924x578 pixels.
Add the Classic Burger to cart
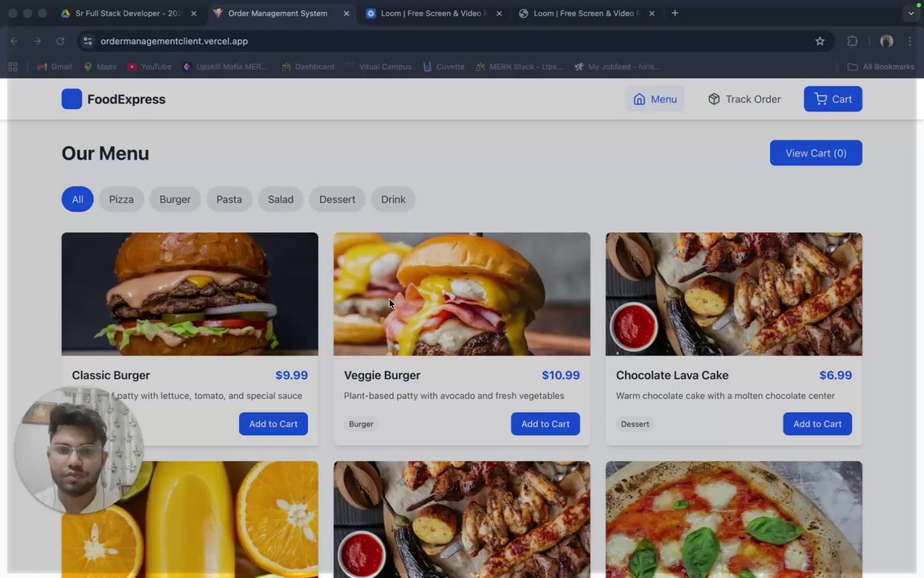coord(273,424)
